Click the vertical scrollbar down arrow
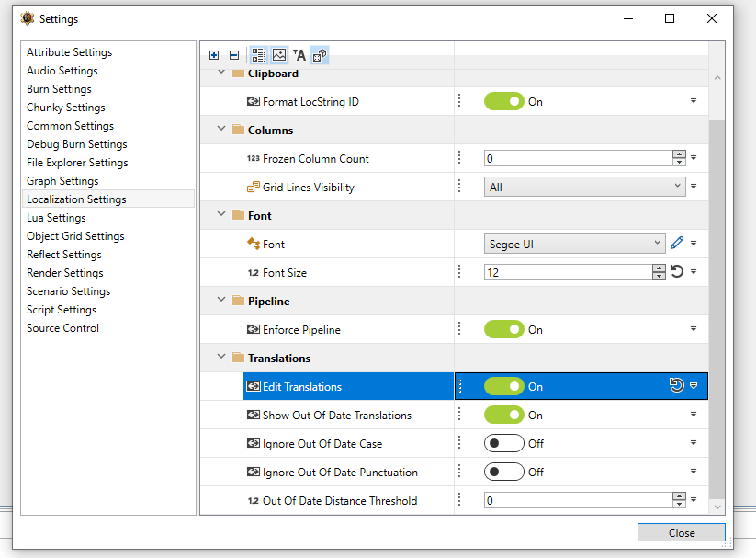Image resolution: width=756 pixels, height=558 pixels. (717, 507)
